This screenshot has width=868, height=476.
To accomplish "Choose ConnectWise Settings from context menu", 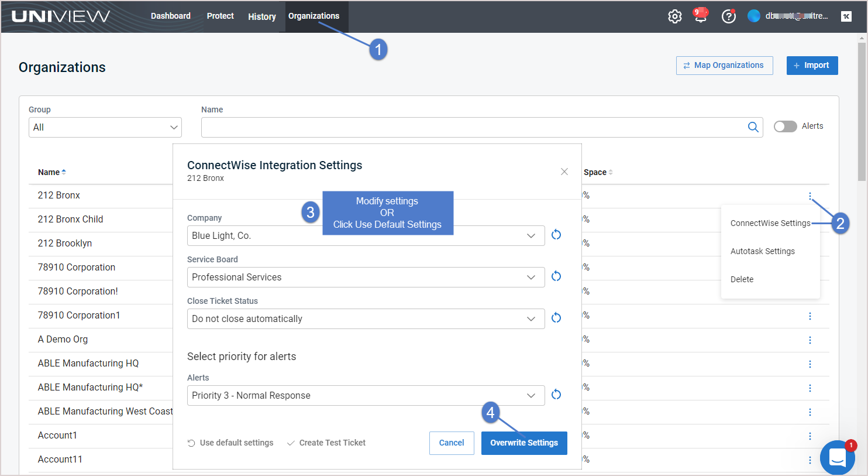I will click(x=770, y=223).
